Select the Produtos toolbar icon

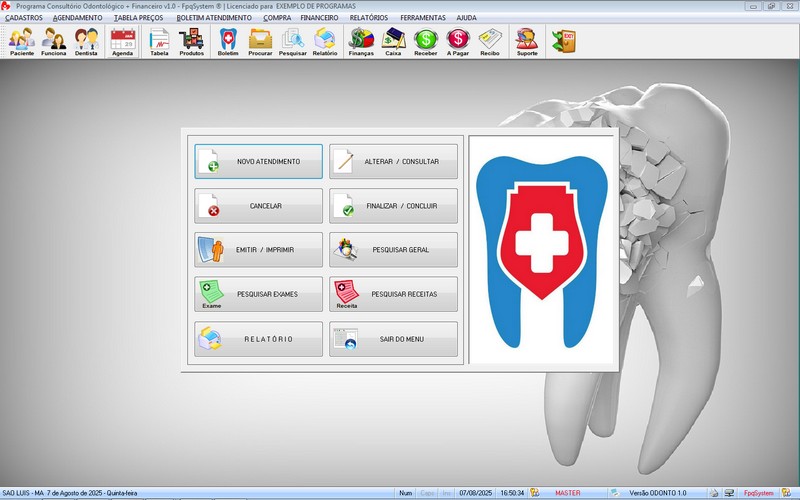click(x=191, y=42)
